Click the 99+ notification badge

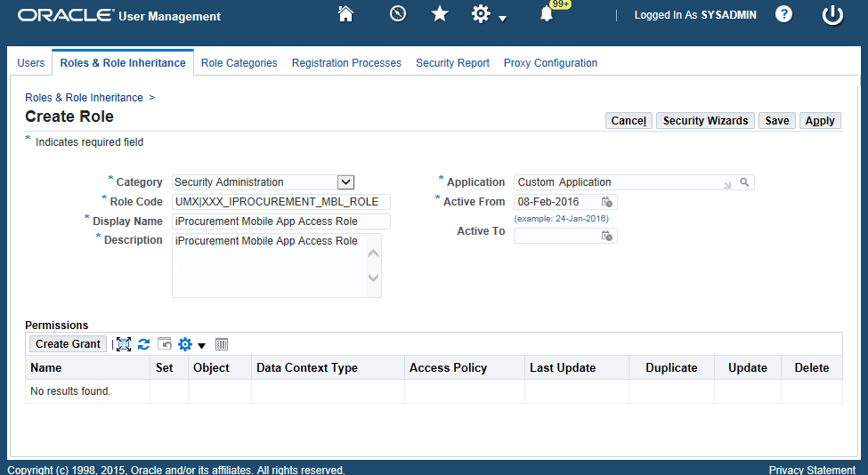(x=560, y=4)
